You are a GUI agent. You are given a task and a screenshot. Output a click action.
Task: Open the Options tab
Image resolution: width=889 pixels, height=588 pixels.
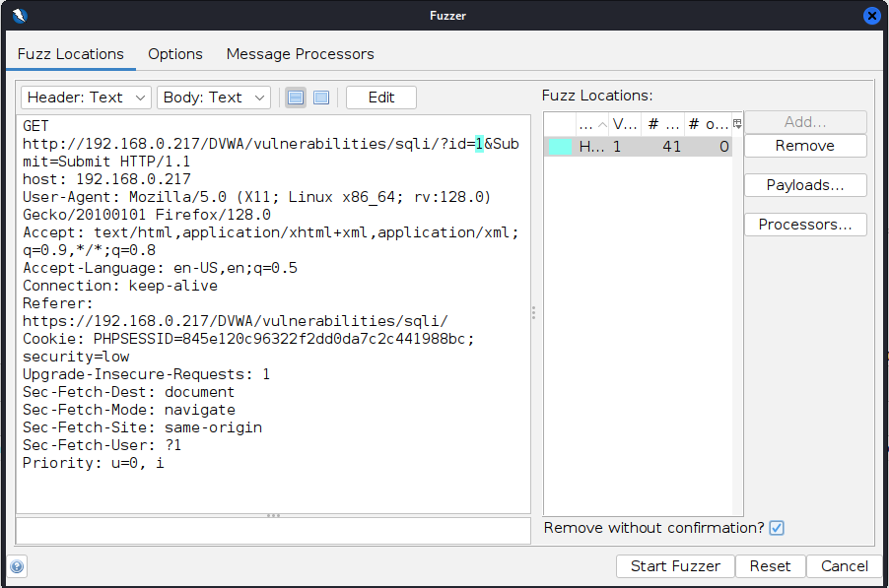coord(175,54)
